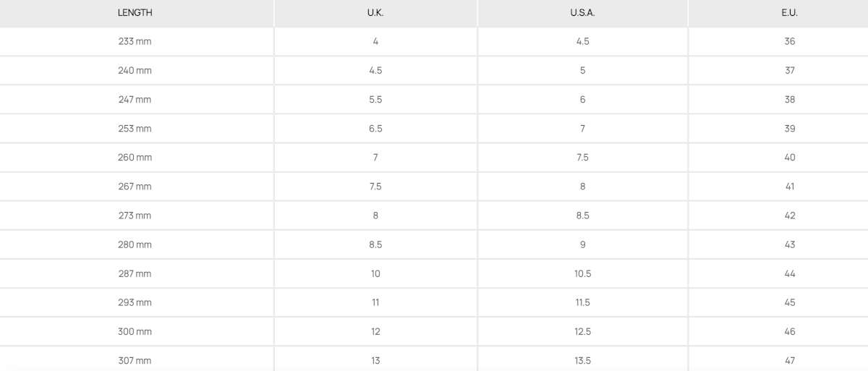
Task: Click the LENGTH column header
Action: coord(135,13)
